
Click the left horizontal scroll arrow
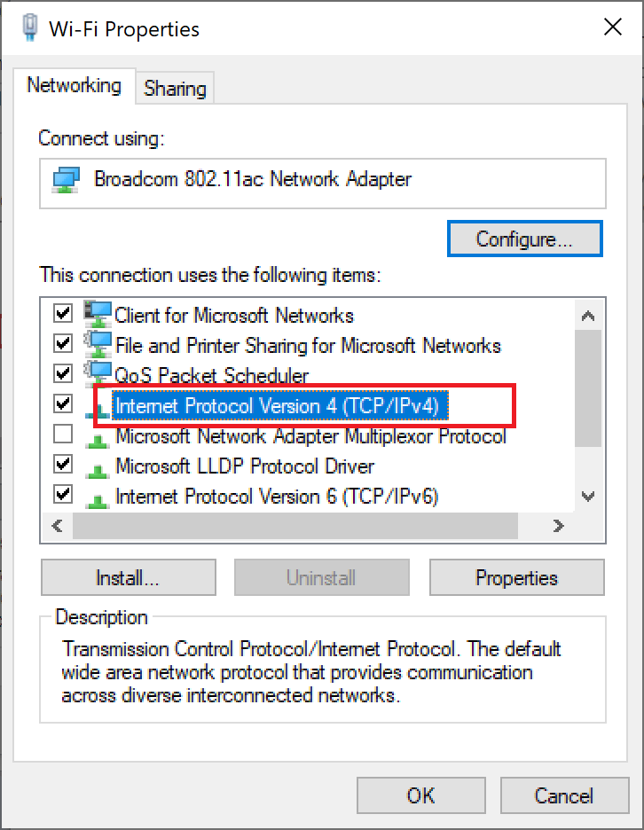57,526
